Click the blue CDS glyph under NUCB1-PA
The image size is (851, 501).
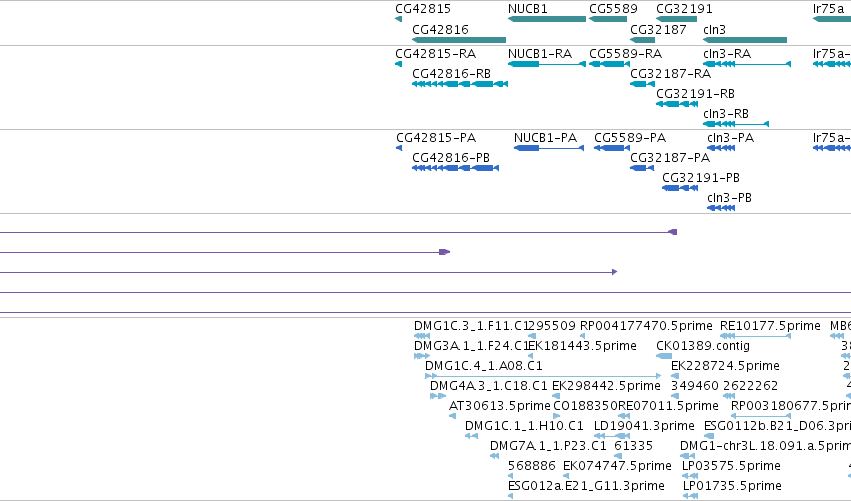(549, 148)
